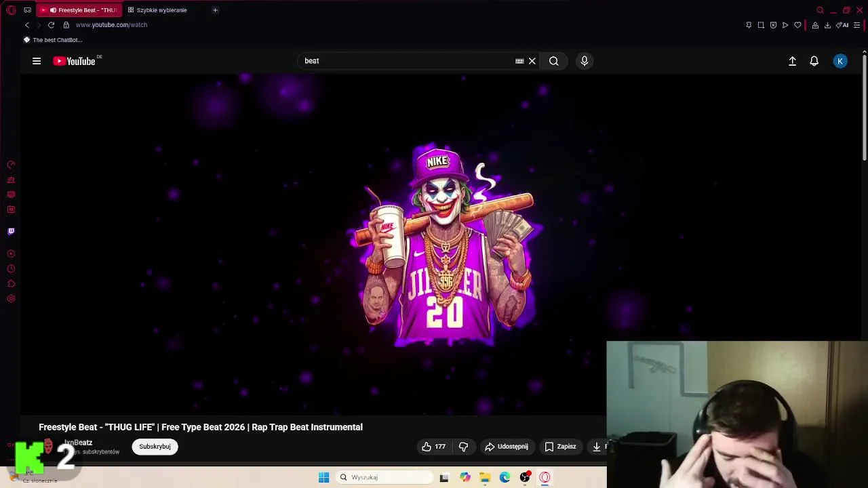868x488 pixels.
Task: Open File Explorer from taskbar
Action: click(x=485, y=477)
